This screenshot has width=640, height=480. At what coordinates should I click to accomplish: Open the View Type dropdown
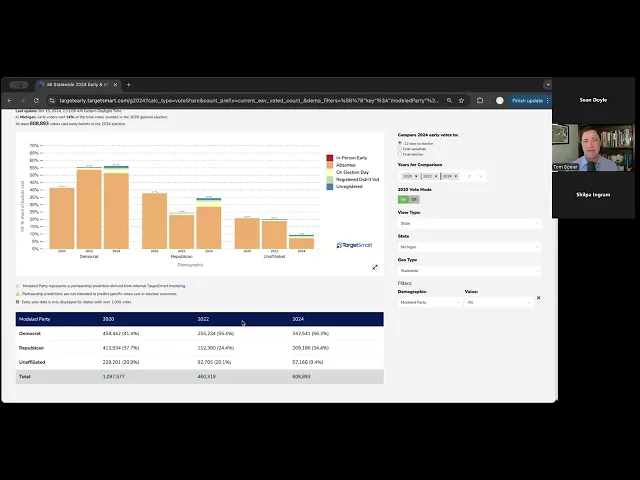point(469,223)
